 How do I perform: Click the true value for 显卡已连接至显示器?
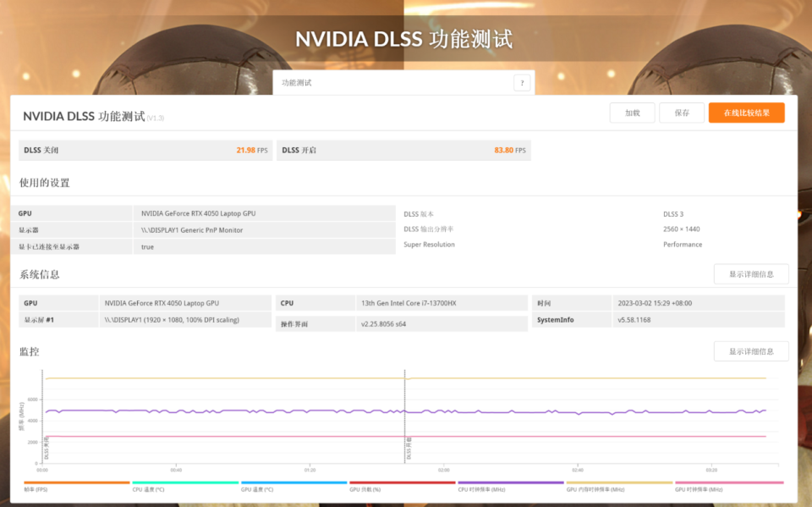click(147, 247)
